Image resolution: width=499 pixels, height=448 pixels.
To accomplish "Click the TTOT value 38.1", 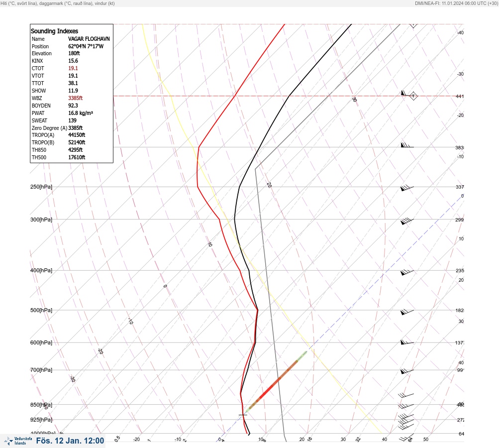I will [x=73, y=83].
